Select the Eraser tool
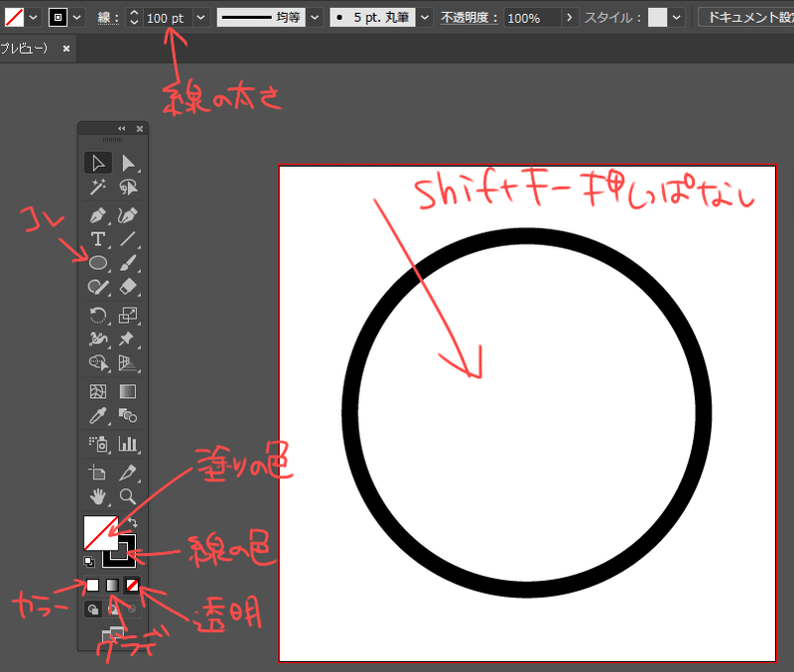794x672 pixels. [126, 287]
